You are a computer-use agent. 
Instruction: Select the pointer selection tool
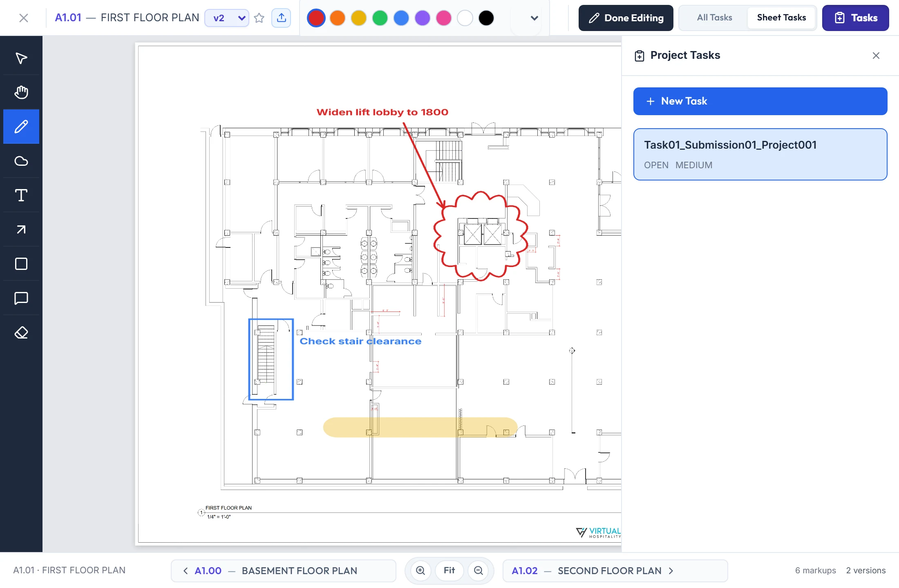(21, 58)
